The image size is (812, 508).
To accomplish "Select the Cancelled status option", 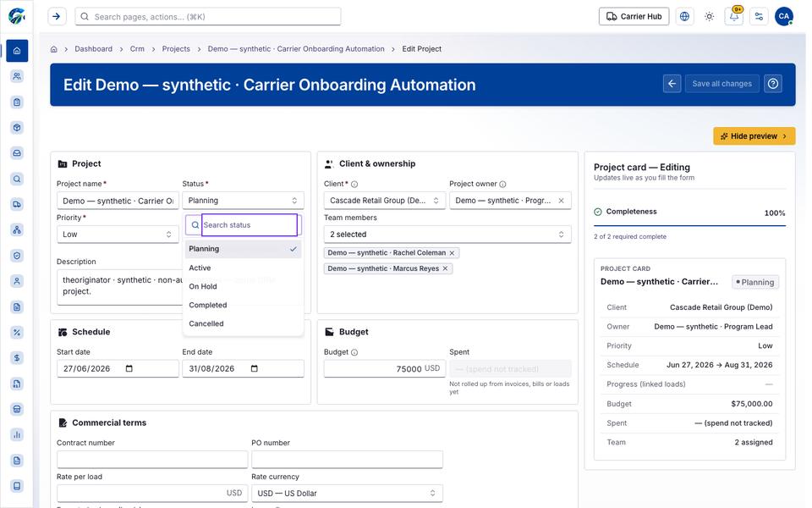I will (243, 324).
